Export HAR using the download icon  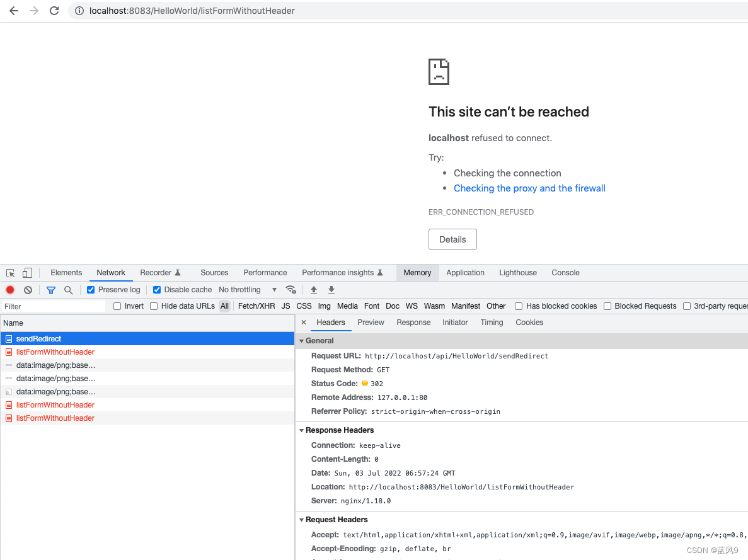[x=331, y=290]
